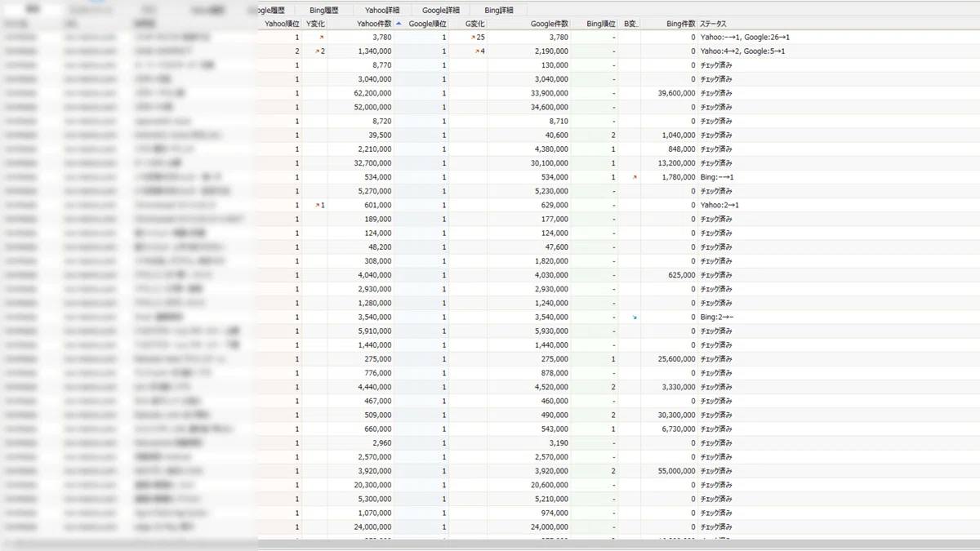Select the 'Bing:-→1' status cell

pyautogui.click(x=717, y=177)
